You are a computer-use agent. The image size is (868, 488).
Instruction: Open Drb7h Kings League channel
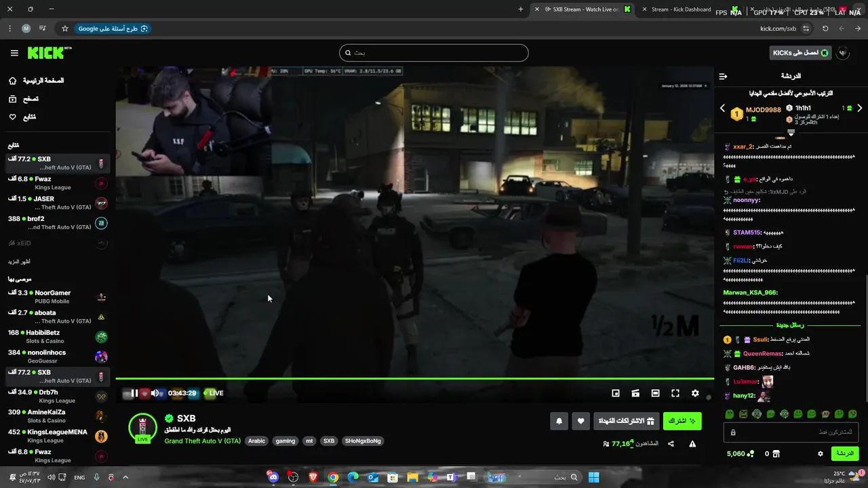(58, 396)
